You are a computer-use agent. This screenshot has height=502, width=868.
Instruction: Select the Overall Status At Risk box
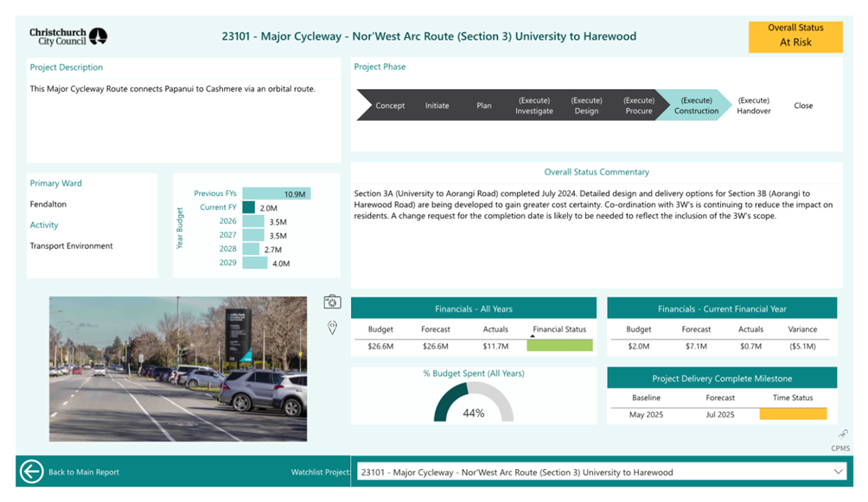[795, 37]
